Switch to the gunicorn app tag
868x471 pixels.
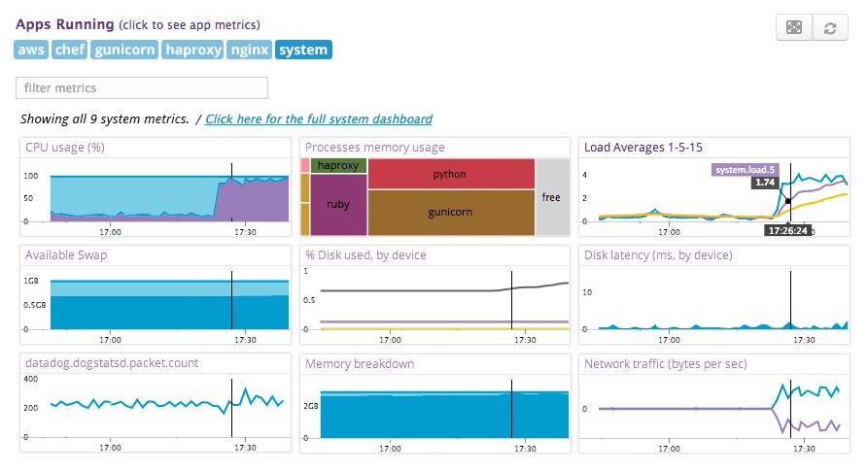point(124,50)
